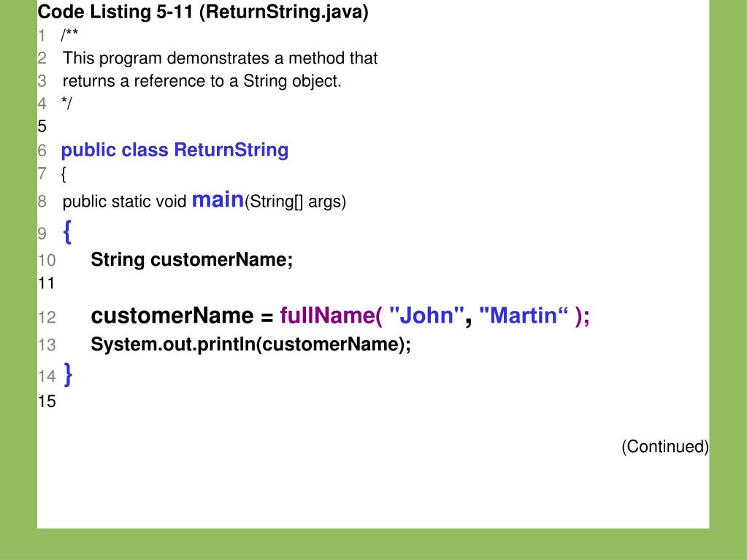Click the title 'Code Listing 5-11 (ReturnString.java)'
This screenshot has width=747, height=560.
pyautogui.click(x=203, y=12)
